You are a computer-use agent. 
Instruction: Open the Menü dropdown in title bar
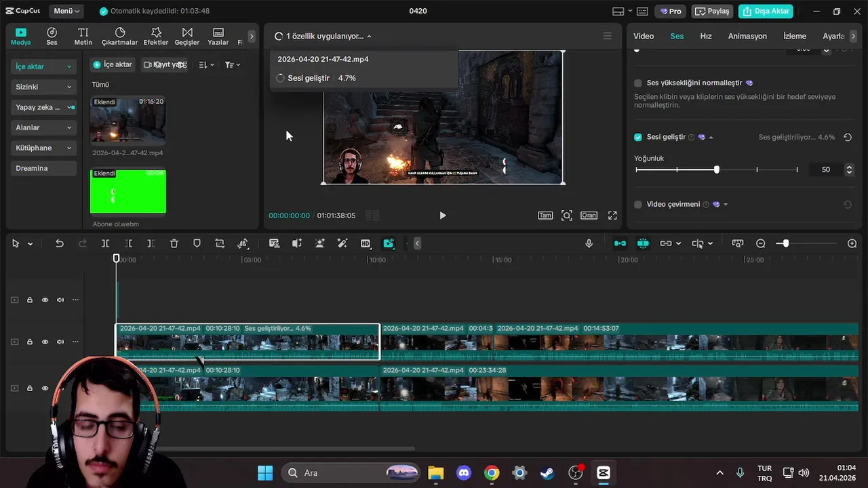coord(67,11)
